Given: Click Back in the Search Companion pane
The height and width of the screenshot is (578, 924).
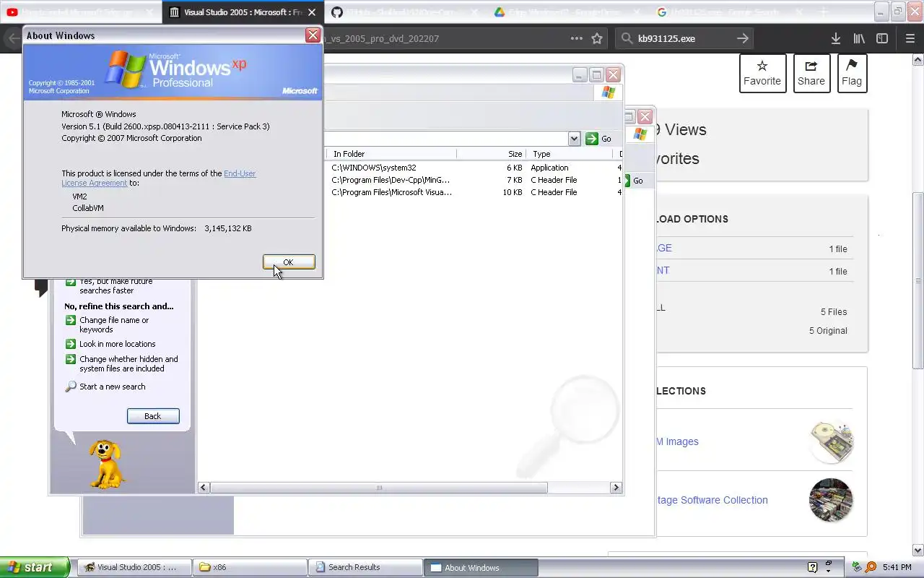Looking at the screenshot, I should (153, 416).
